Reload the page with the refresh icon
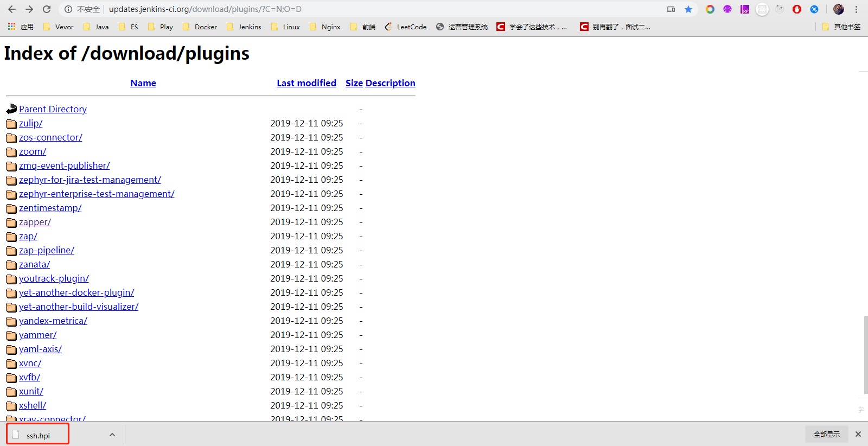Screen dimensions: 868x446 47,9
